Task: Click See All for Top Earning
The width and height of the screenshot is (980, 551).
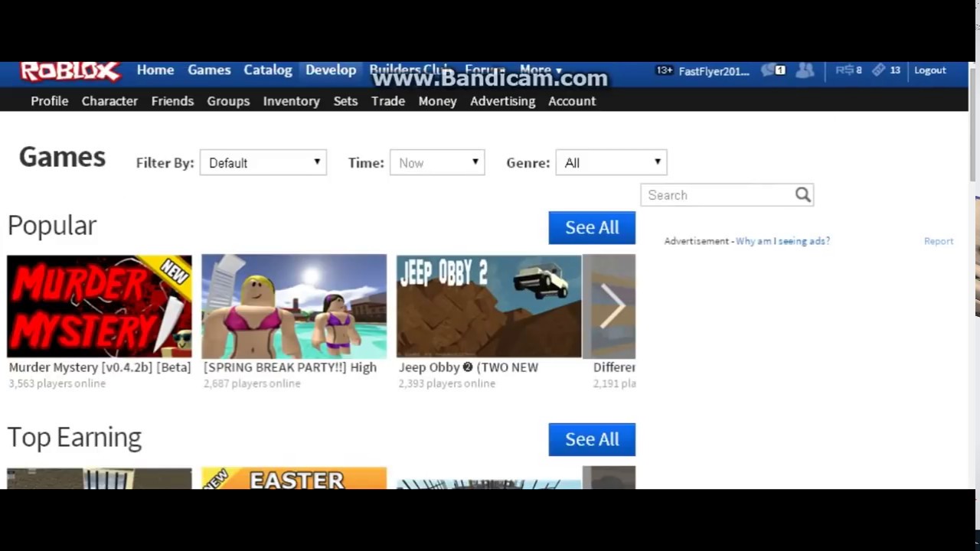Action: [x=592, y=439]
